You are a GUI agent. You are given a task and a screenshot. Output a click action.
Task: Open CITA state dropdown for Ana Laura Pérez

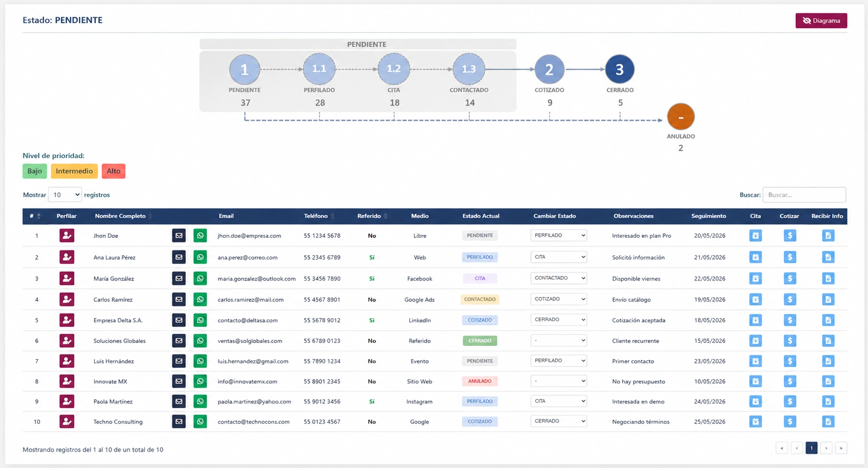[x=558, y=257]
